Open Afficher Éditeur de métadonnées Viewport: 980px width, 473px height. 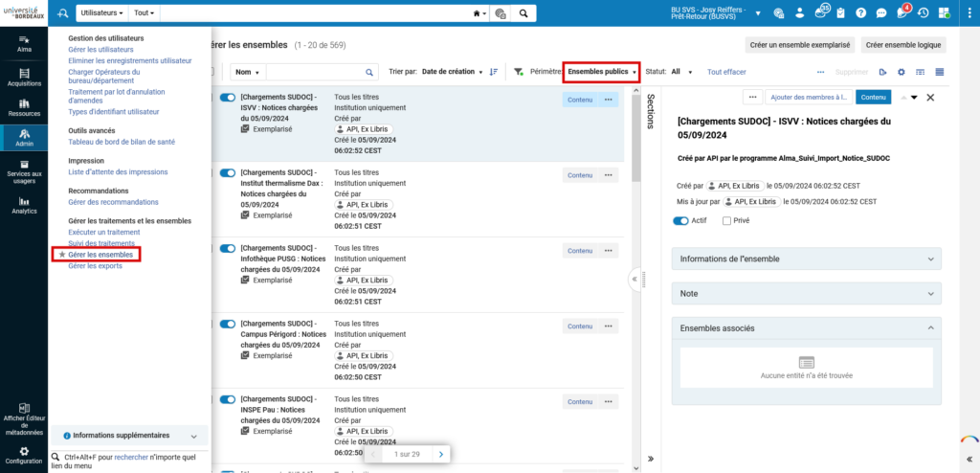(24, 419)
